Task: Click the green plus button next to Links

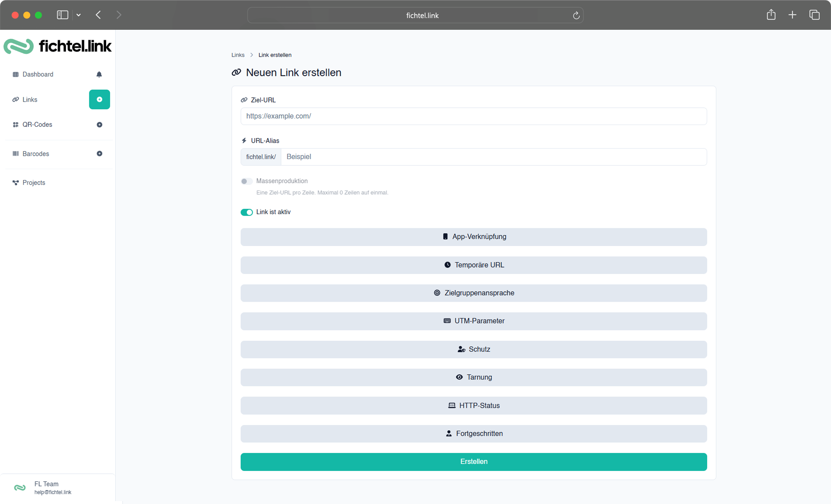Action: point(99,99)
